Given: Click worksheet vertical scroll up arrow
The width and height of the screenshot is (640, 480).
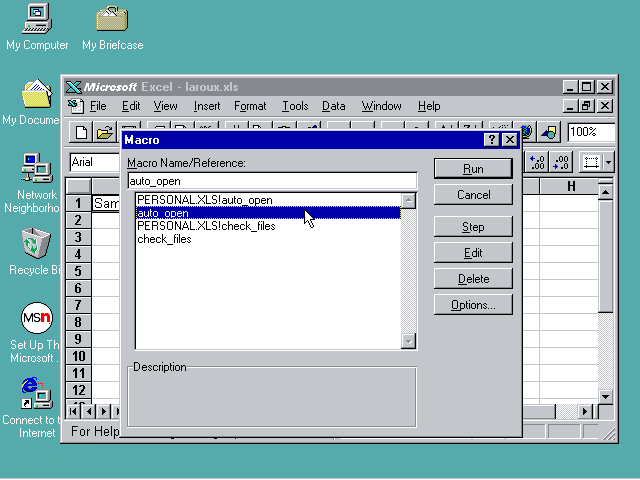Looking at the screenshot, I should pos(606,192).
